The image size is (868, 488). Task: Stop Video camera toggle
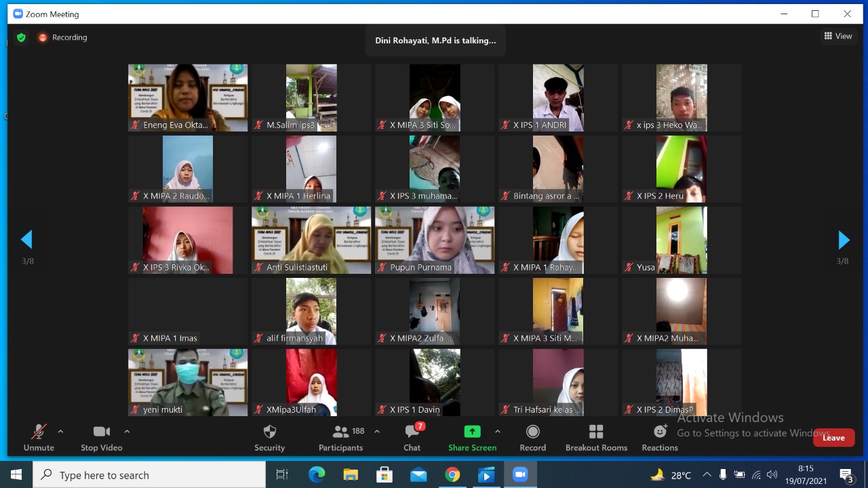(102, 438)
